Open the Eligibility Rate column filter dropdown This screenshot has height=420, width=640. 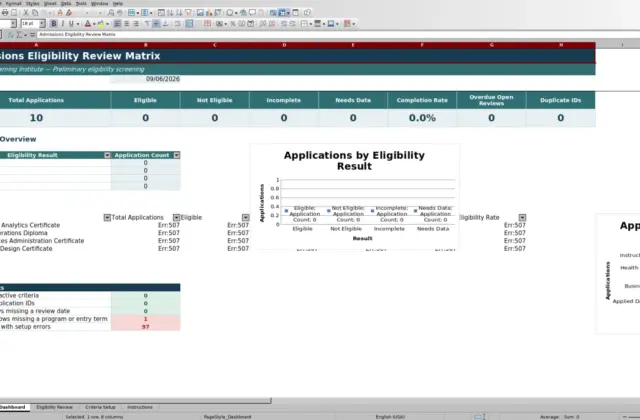[522, 218]
